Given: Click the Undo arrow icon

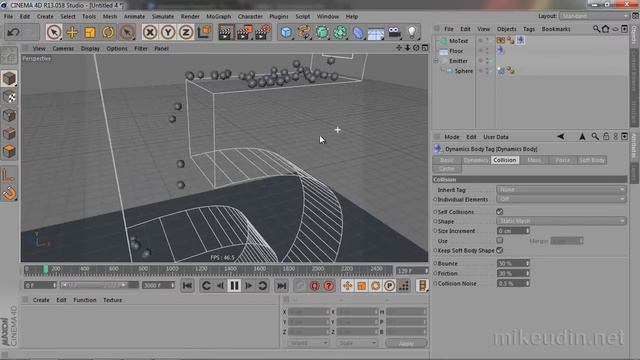Looking at the screenshot, I should [13, 32].
